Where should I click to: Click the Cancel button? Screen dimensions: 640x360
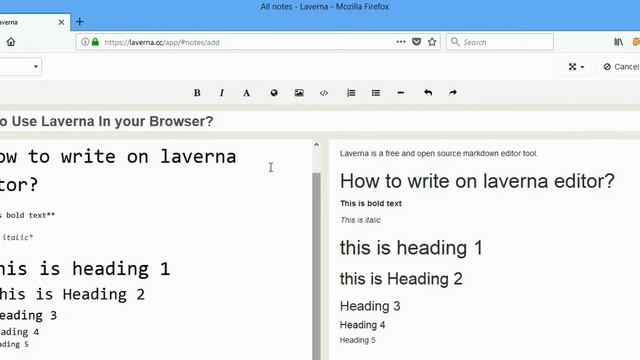[x=620, y=67]
